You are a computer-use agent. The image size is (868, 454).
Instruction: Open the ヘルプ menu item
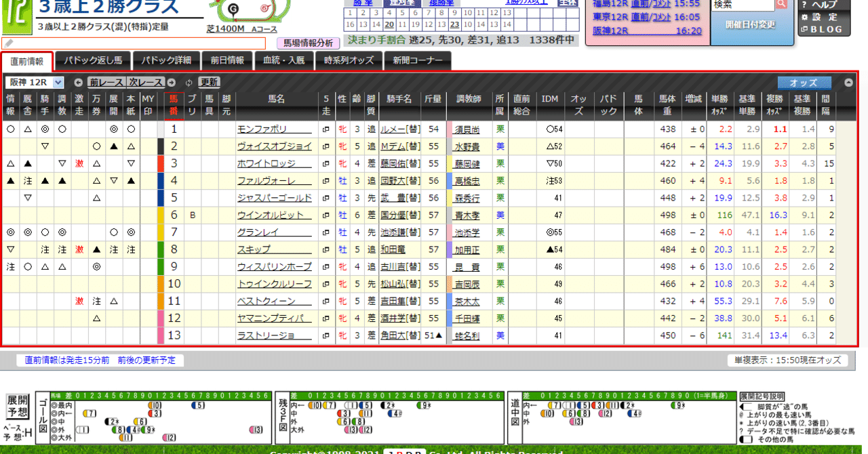point(821,4)
